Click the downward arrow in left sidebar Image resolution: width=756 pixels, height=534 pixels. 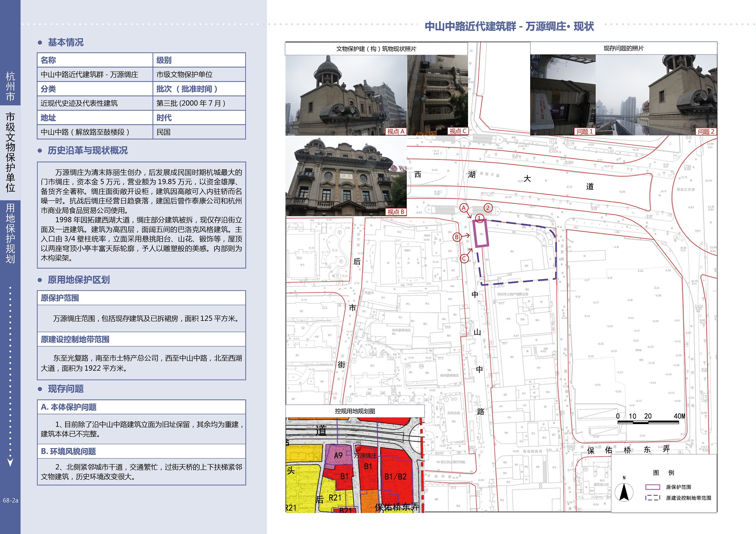pyautogui.click(x=10, y=462)
